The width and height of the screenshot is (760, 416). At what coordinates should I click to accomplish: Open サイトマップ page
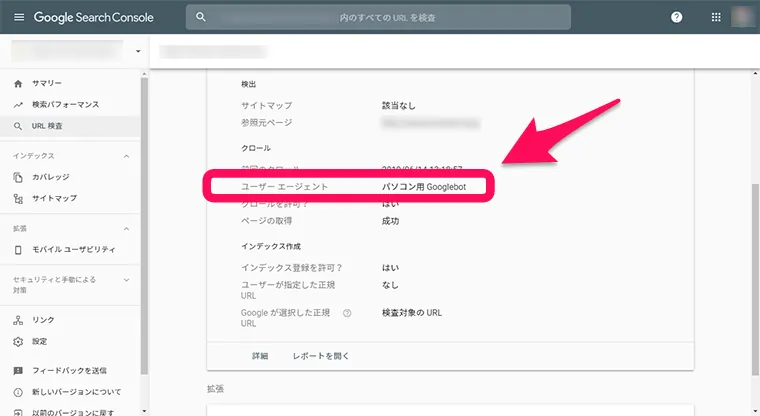54,198
